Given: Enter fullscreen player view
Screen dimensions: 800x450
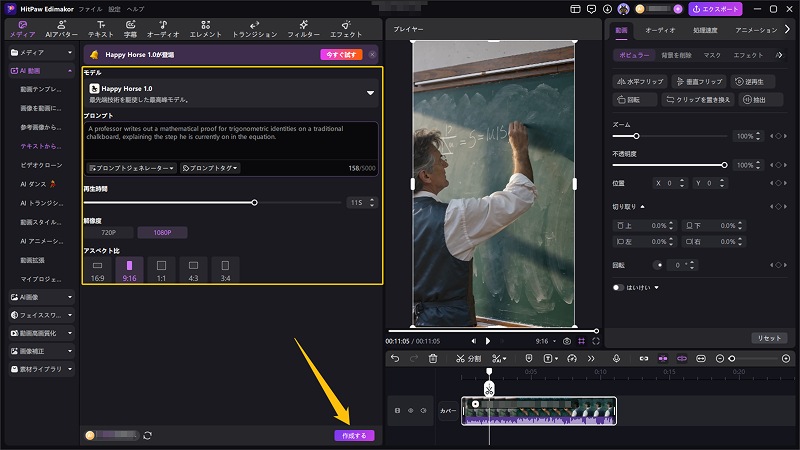Looking at the screenshot, I should tap(595, 341).
